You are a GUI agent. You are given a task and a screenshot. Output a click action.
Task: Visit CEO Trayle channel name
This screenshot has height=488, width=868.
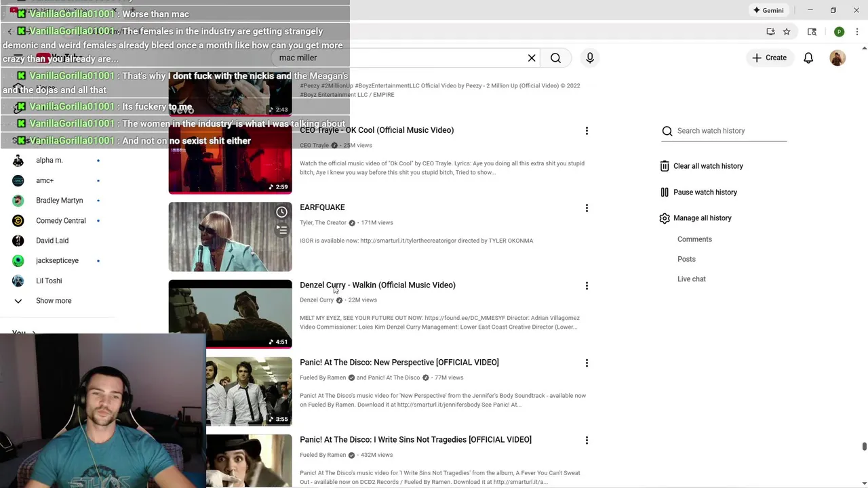(x=314, y=146)
